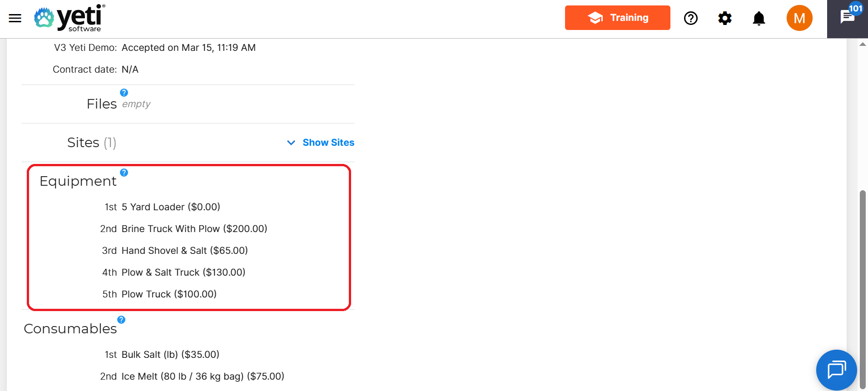Open the hamburger navigation menu
Screen dimensions: 868x391
click(x=15, y=18)
